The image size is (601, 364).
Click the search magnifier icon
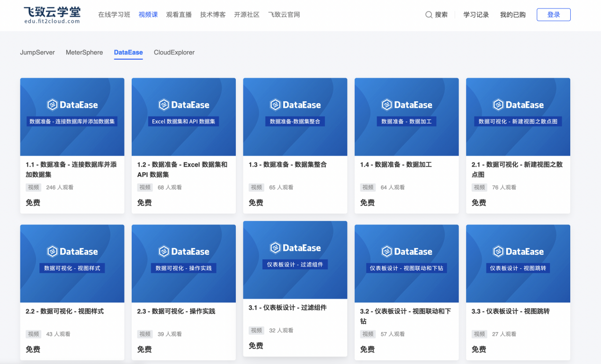point(429,14)
